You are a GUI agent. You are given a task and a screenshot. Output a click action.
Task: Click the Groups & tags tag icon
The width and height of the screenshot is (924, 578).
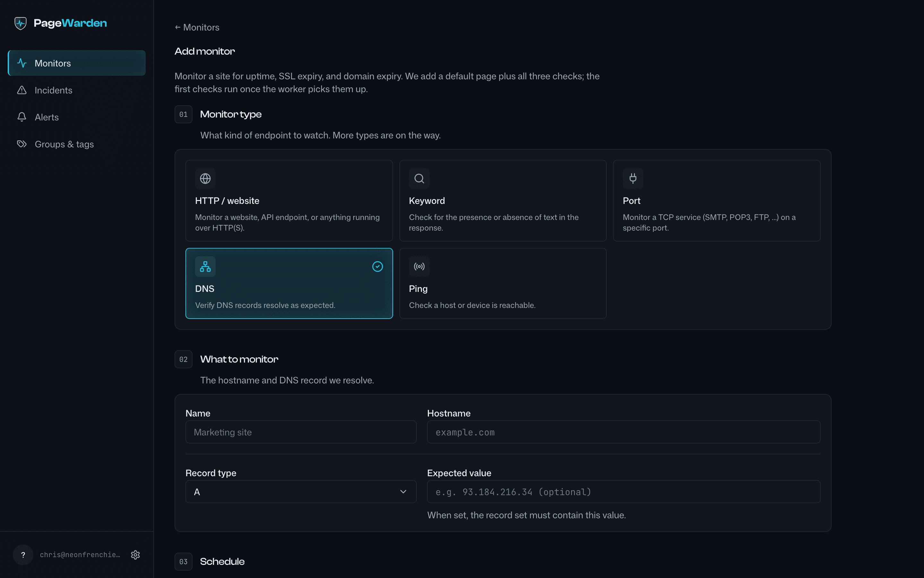click(x=22, y=144)
